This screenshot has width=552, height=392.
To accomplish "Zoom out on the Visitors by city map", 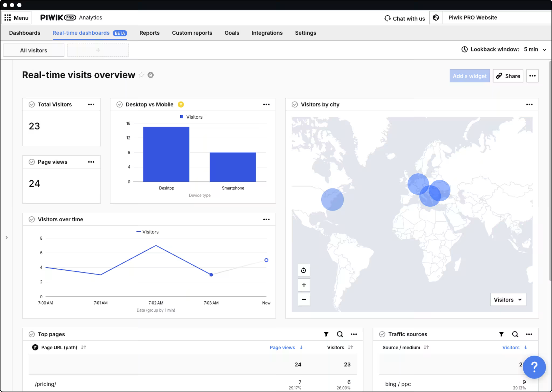I will [304, 299].
